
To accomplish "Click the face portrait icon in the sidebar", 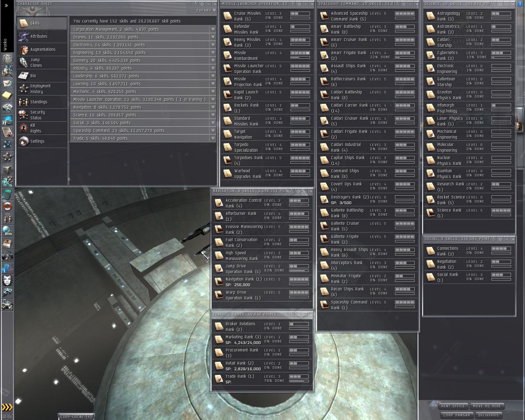I will click(x=7, y=280).
